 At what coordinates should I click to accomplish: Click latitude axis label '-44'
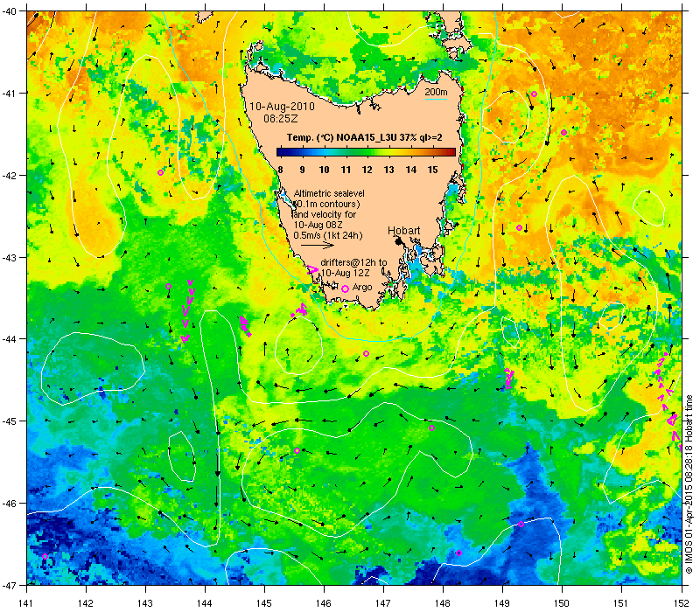9,339
